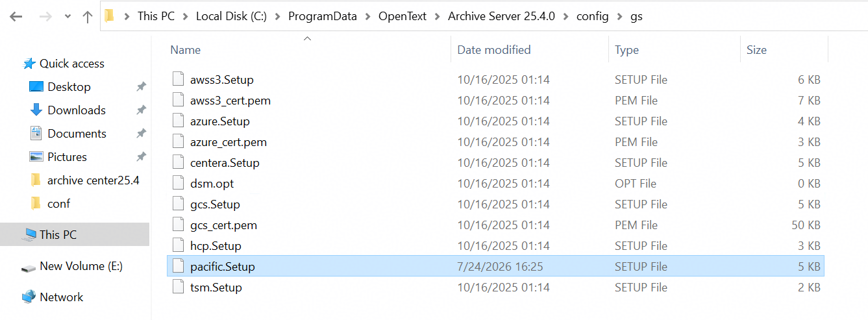Viewport: 868px width, 320px height.
Task: Click the Quick access star icon
Action: (29, 64)
